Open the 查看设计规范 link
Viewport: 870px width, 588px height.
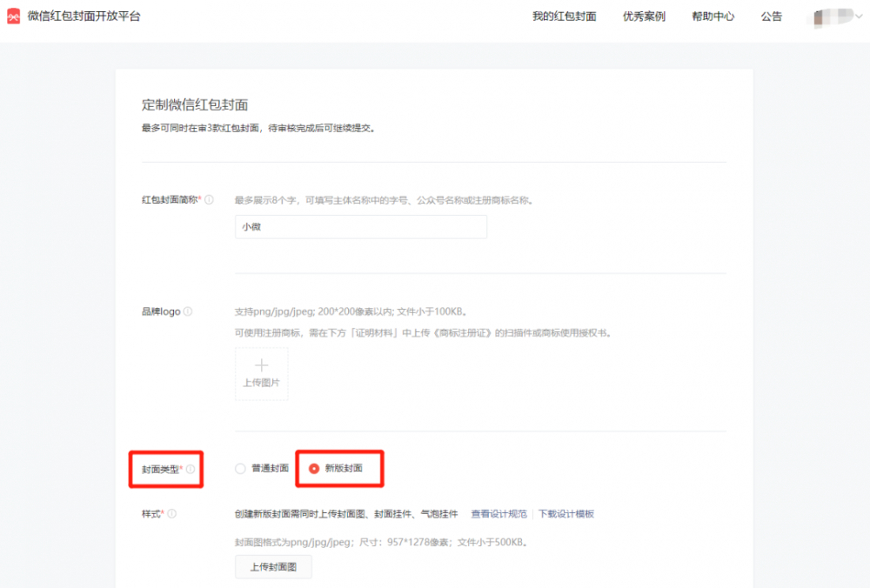coord(499,514)
